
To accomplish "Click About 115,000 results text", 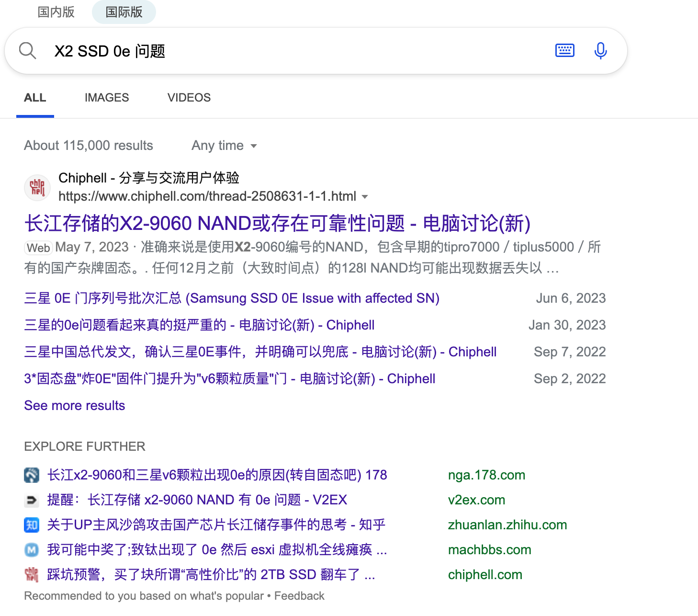I will pos(89,146).
